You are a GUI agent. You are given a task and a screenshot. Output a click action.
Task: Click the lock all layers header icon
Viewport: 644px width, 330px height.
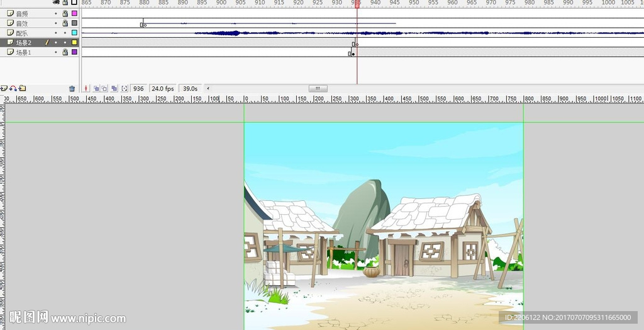(65, 2)
